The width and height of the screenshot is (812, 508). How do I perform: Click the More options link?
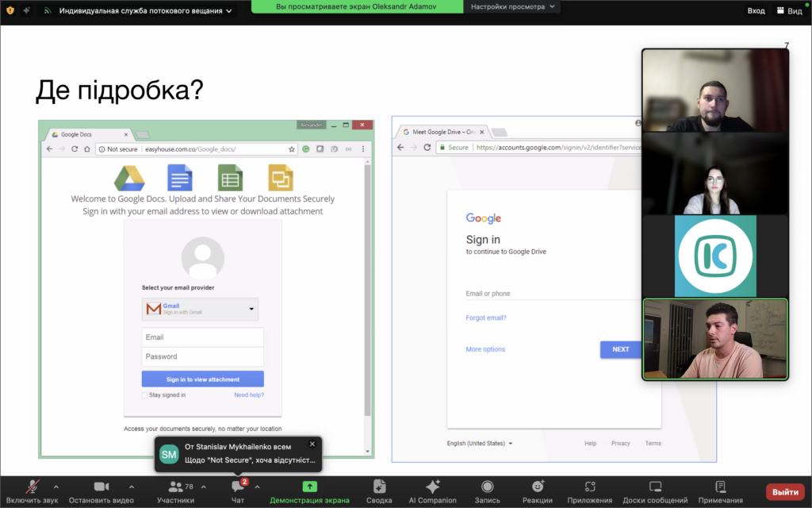[485, 349]
